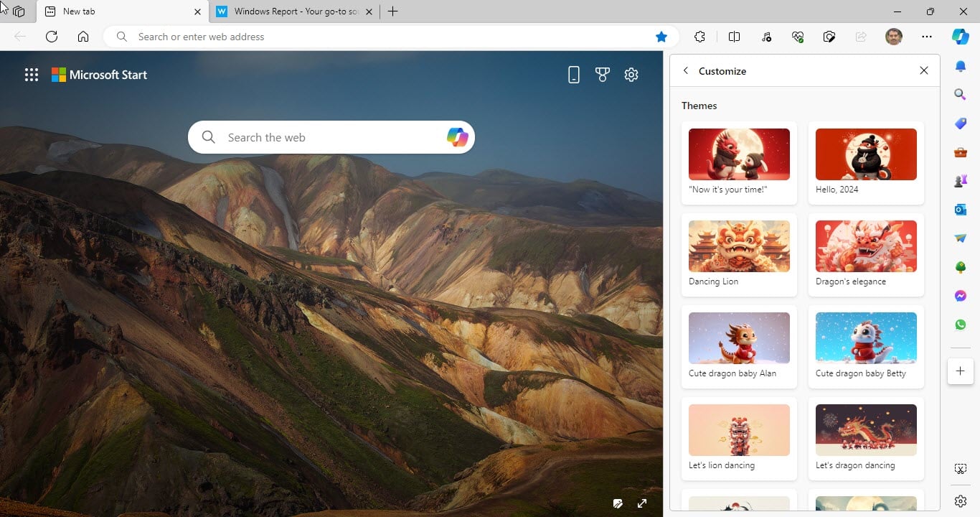This screenshot has height=517, width=980.
Task: Open sidebar Search magnifier
Action: [961, 95]
